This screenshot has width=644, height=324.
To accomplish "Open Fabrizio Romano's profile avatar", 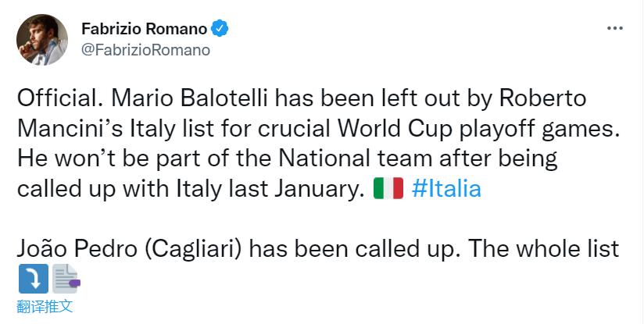I will point(43,39).
